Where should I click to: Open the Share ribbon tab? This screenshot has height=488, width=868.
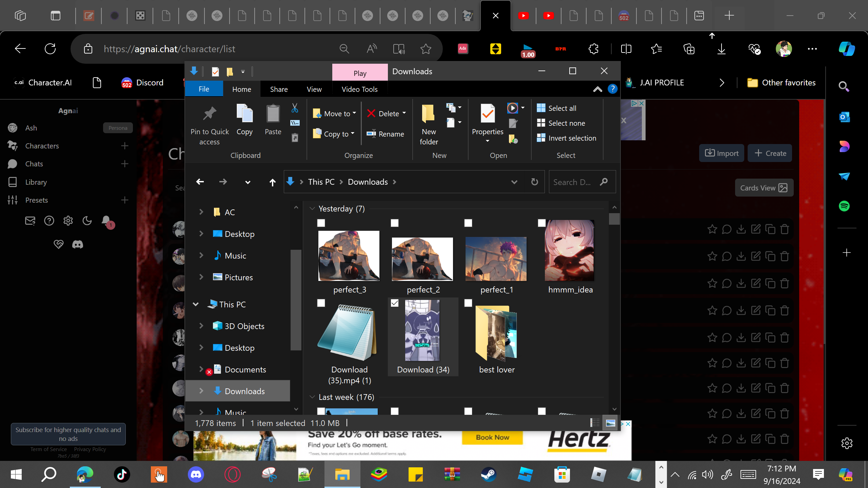[x=279, y=89]
